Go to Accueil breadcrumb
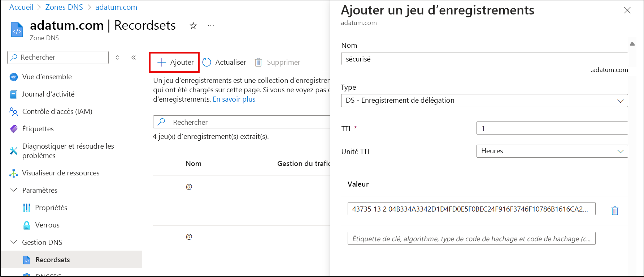The width and height of the screenshot is (644, 277). pos(21,7)
